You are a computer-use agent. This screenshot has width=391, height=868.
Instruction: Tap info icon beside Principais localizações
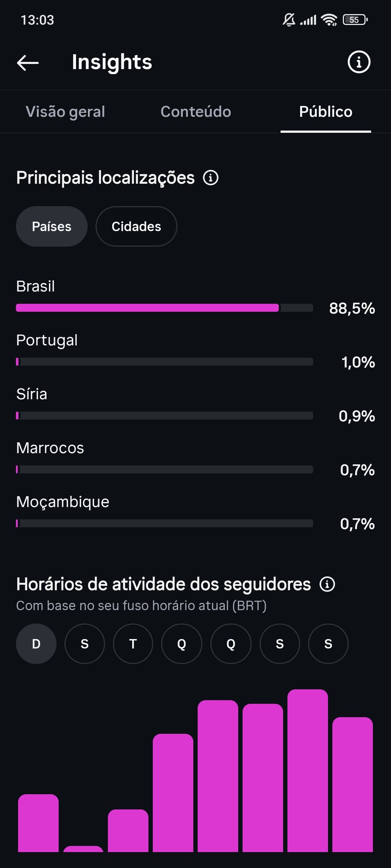pyautogui.click(x=211, y=178)
